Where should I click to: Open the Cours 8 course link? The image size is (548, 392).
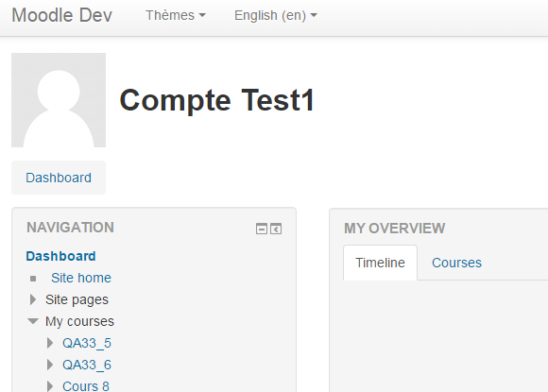coord(86,386)
